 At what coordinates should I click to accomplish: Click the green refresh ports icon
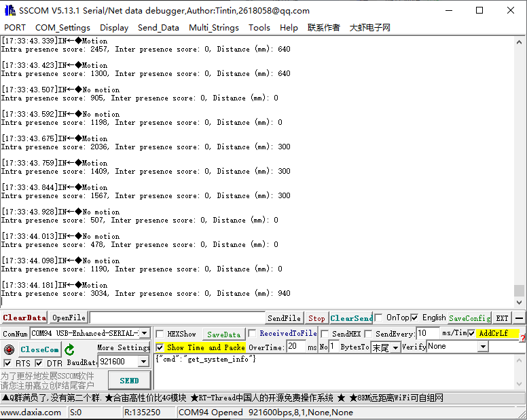click(70, 349)
